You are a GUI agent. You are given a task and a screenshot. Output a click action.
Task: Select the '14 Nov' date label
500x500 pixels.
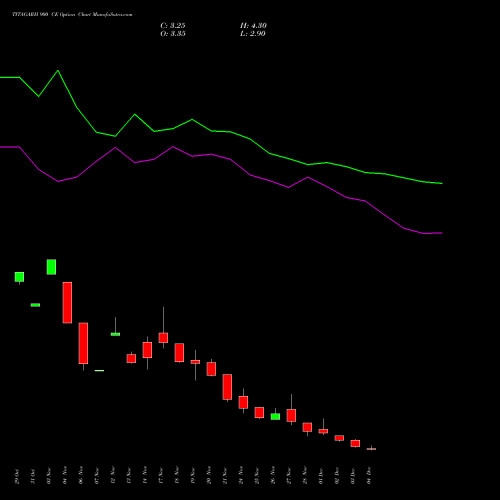[x=145, y=475]
